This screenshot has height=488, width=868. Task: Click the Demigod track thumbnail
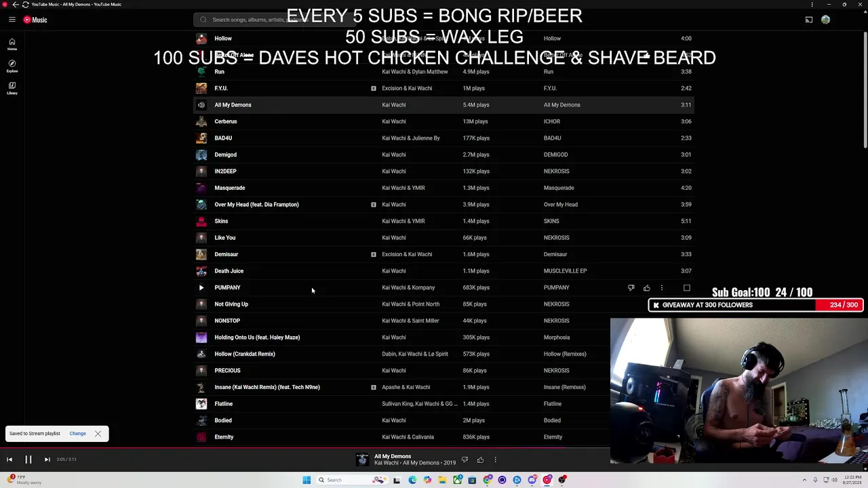201,155
